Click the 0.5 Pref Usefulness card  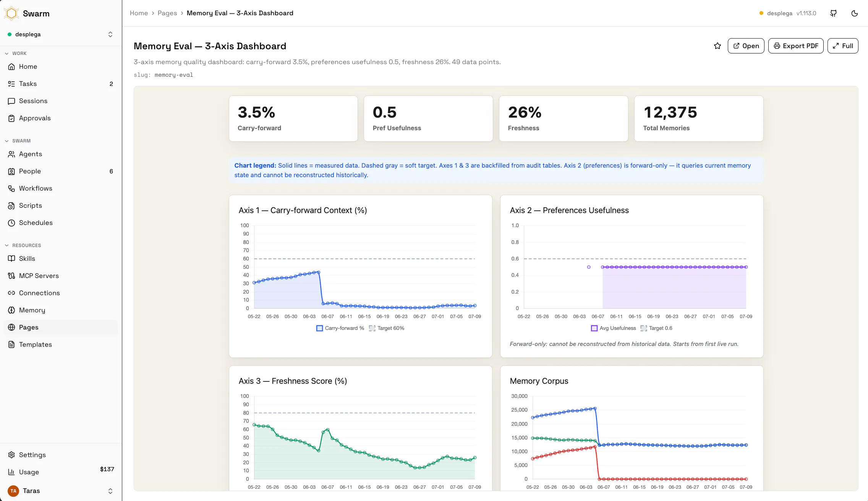pyautogui.click(x=428, y=118)
